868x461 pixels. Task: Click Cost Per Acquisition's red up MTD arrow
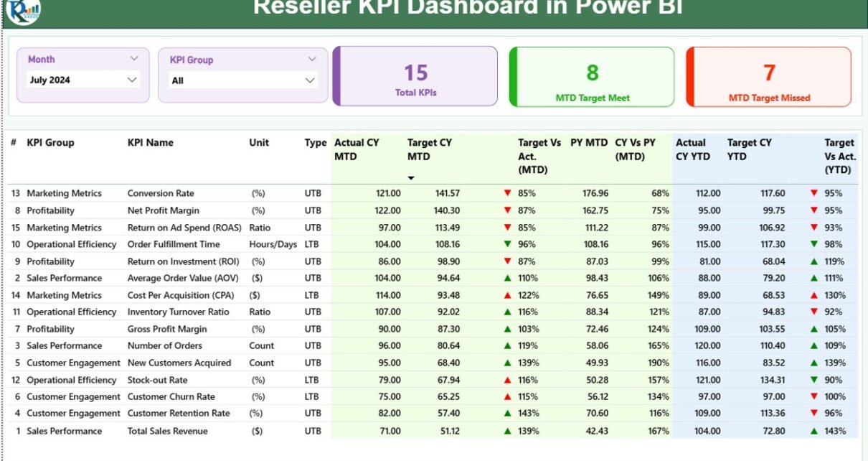pos(507,295)
